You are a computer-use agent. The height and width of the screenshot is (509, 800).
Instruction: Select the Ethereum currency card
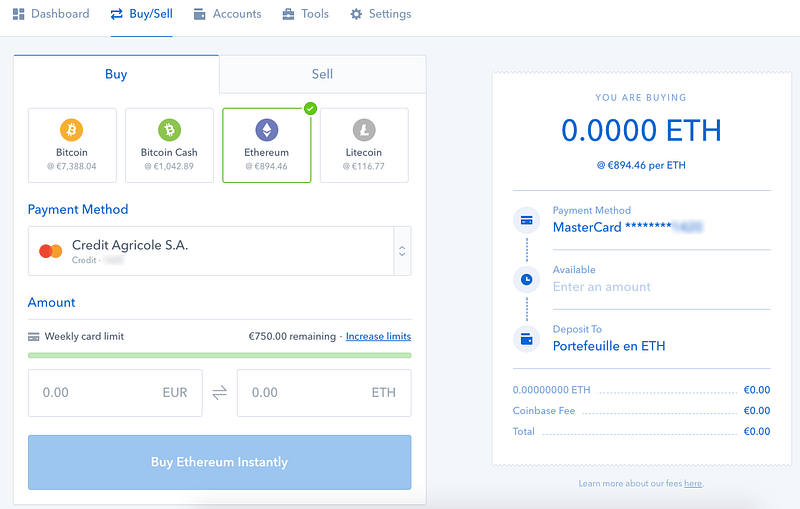267,145
